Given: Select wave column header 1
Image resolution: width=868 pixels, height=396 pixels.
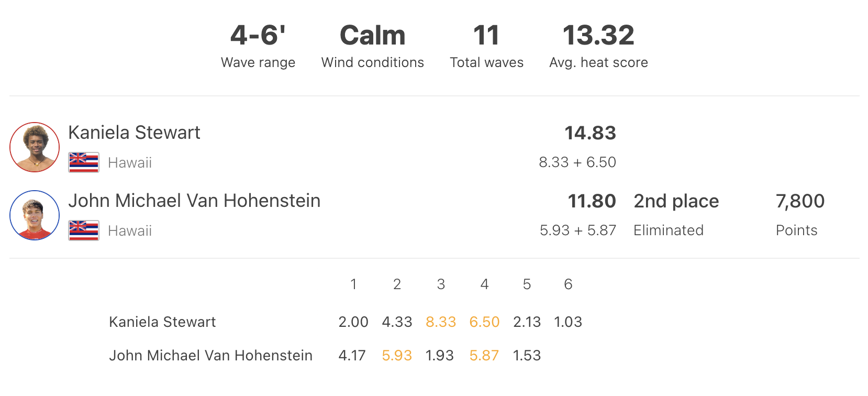Looking at the screenshot, I should click(x=353, y=284).
